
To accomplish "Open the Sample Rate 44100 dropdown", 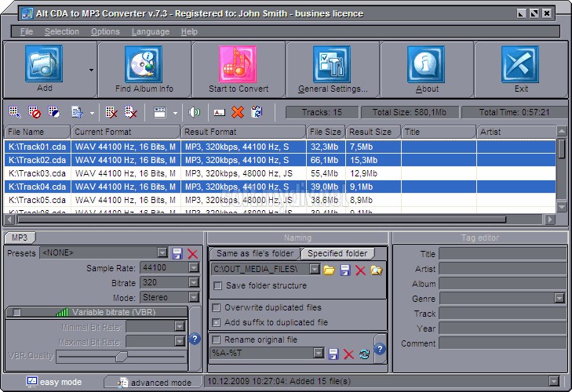I will pos(194,267).
